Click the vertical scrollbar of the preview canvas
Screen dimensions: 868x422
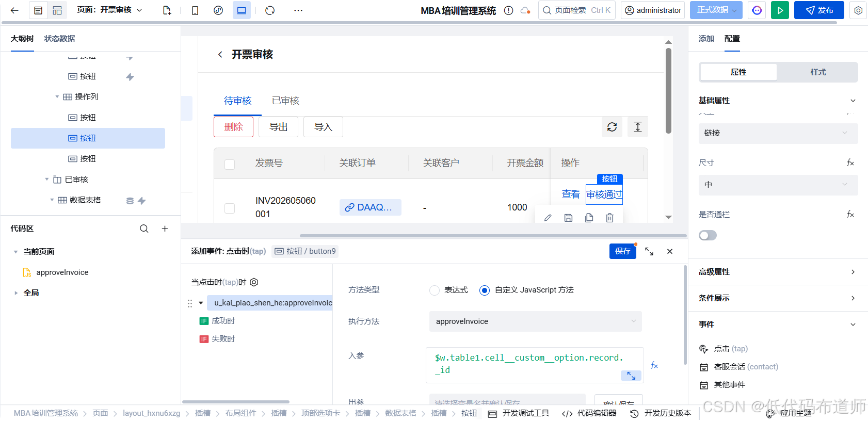668,90
